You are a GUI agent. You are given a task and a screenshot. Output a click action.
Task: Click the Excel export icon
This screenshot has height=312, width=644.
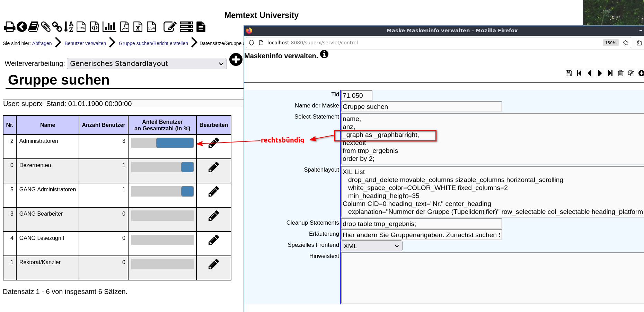(138, 27)
